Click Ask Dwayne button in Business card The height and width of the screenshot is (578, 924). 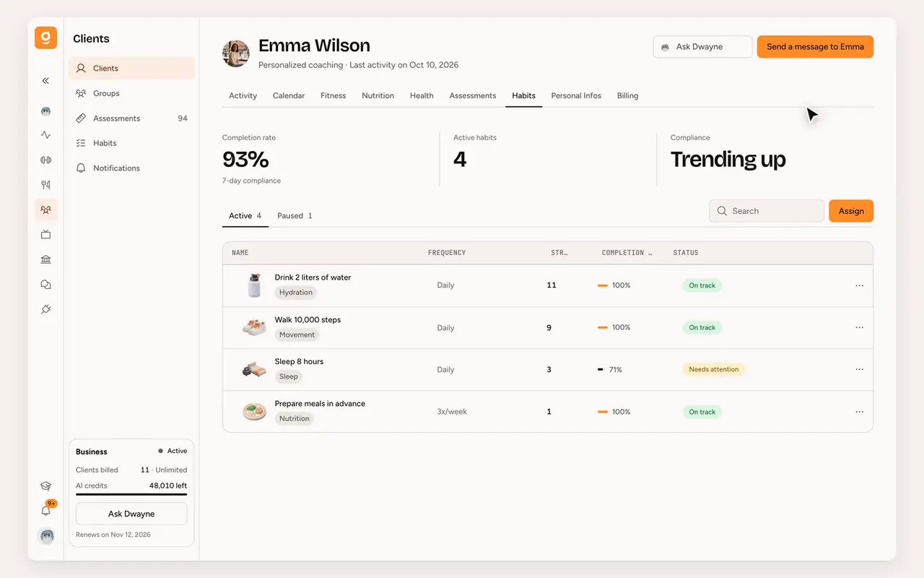[131, 514]
